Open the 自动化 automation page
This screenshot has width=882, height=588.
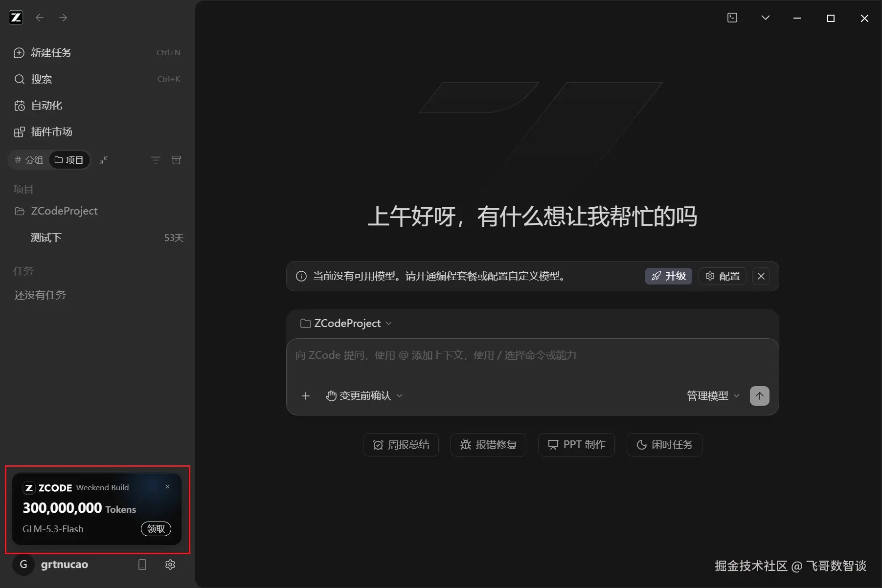[x=97, y=105]
